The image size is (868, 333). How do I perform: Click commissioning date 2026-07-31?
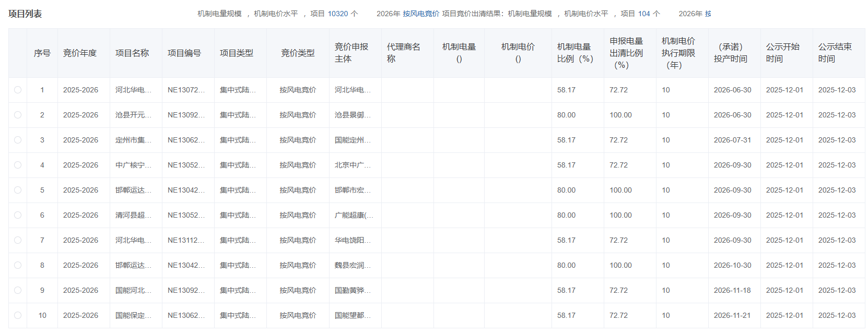coord(732,140)
